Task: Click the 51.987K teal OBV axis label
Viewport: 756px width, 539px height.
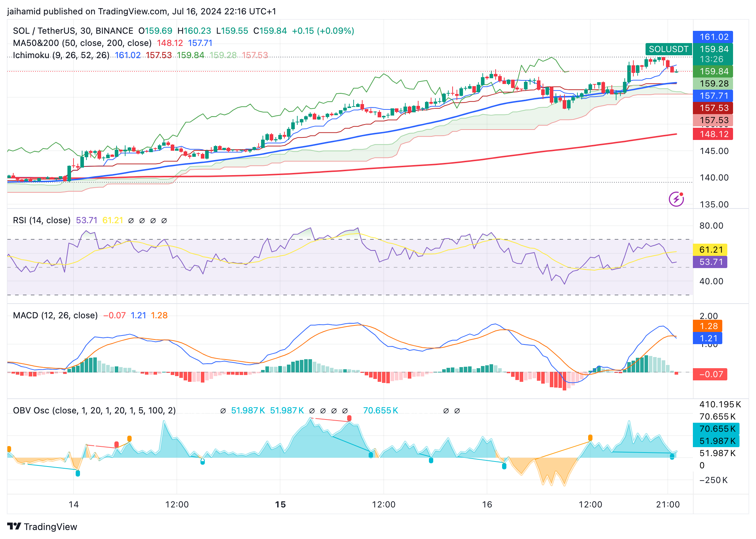Action: (716, 441)
